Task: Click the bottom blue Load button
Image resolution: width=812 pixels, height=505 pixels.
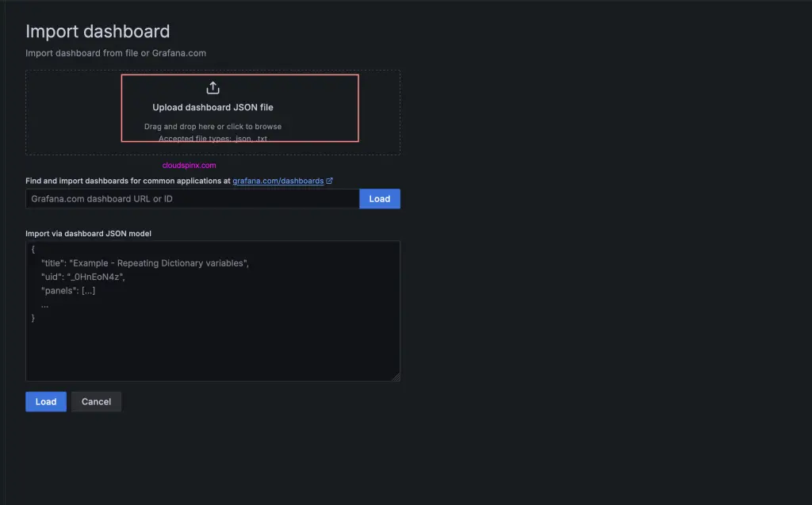Action: coord(45,401)
